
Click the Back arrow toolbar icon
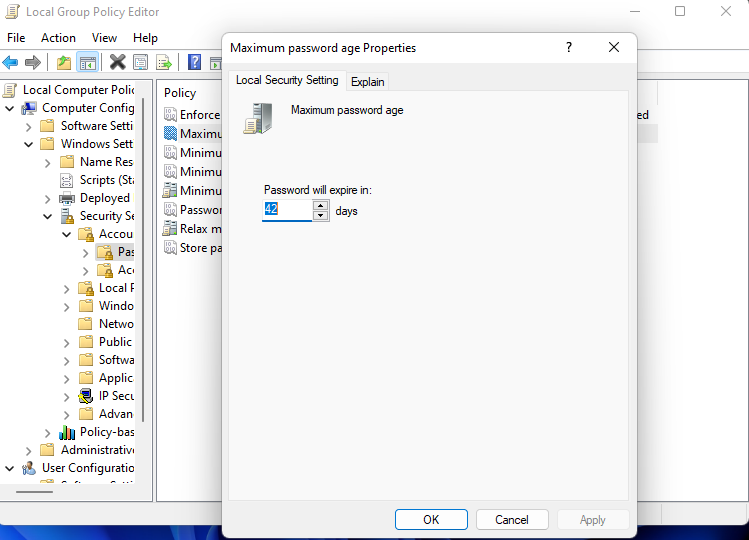(x=10, y=62)
